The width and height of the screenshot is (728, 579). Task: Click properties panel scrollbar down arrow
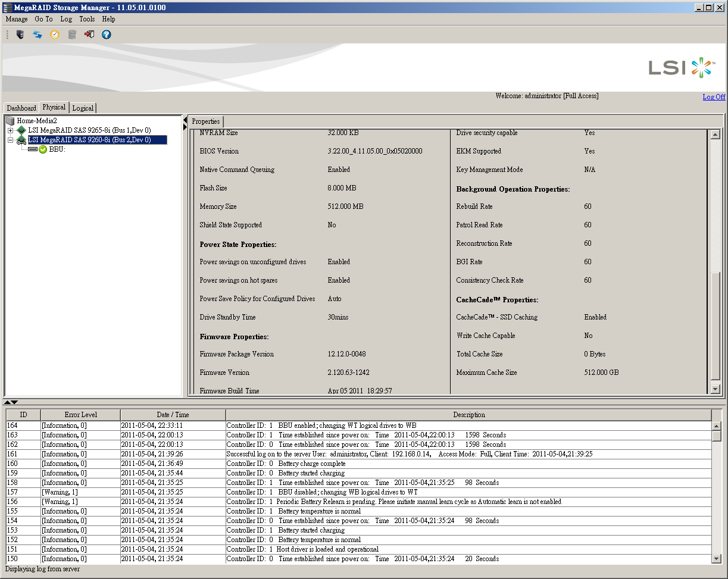[715, 389]
